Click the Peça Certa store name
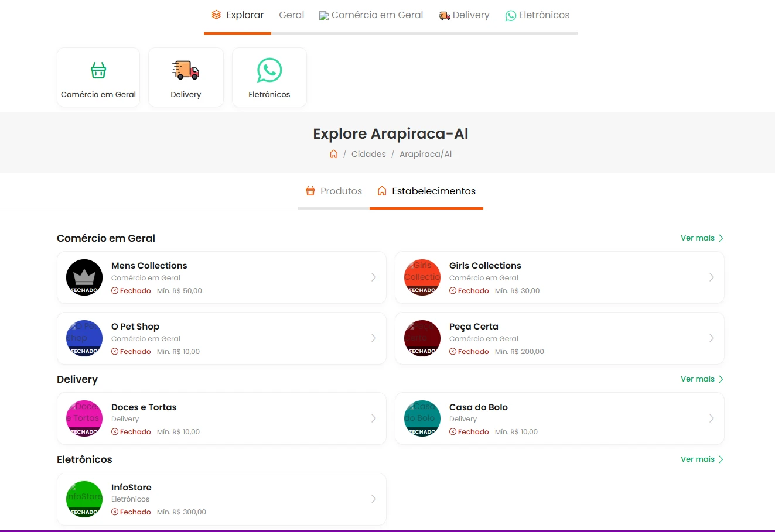Viewport: 775px width, 532px height. [474, 327]
